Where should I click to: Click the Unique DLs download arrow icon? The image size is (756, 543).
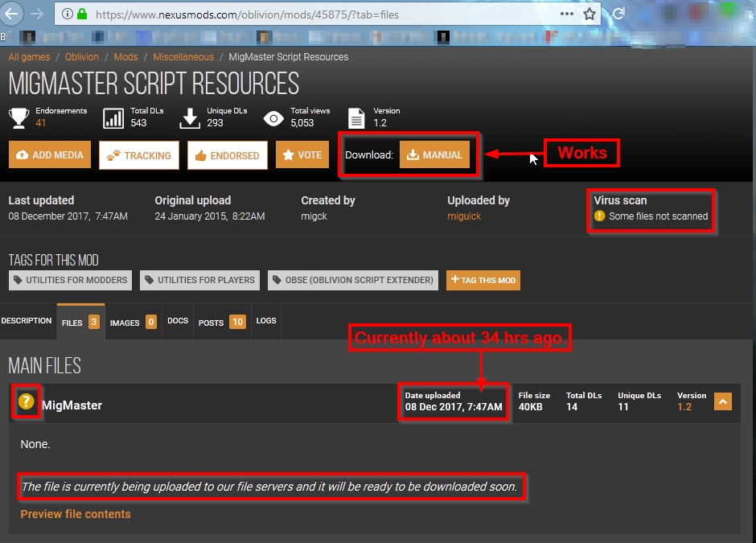(x=190, y=118)
